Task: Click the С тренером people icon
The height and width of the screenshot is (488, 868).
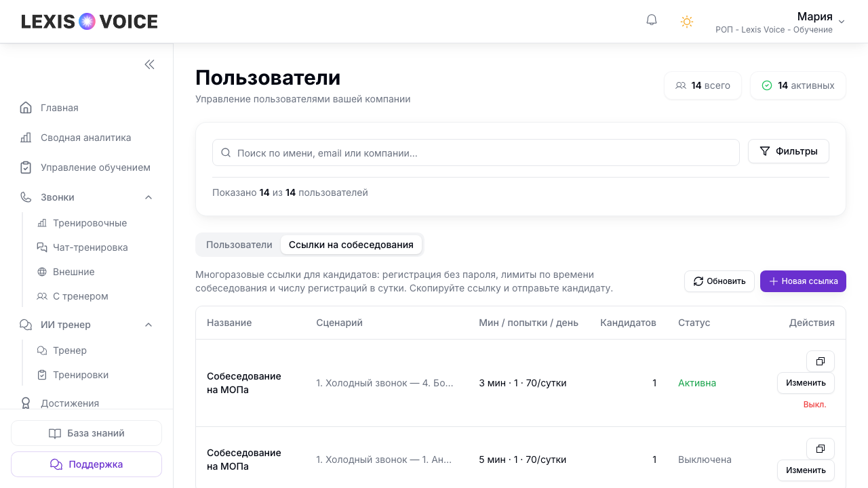Action: [x=42, y=296]
